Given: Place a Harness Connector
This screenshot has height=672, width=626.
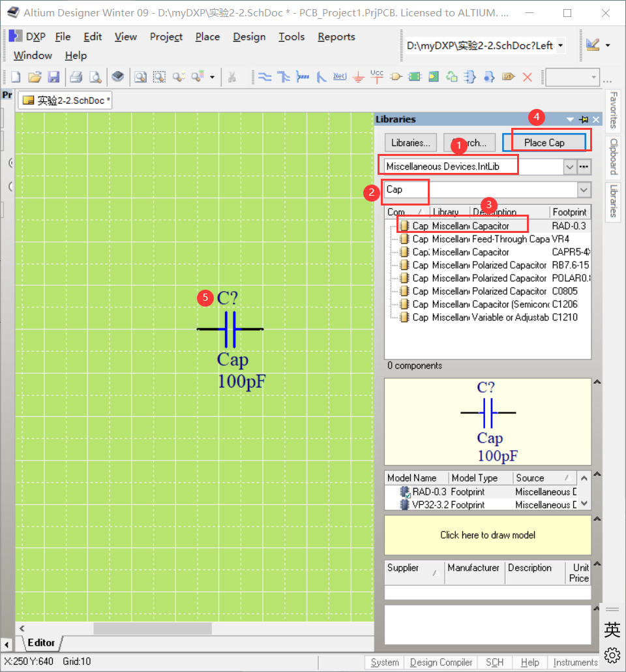Looking at the screenshot, I should [470, 77].
